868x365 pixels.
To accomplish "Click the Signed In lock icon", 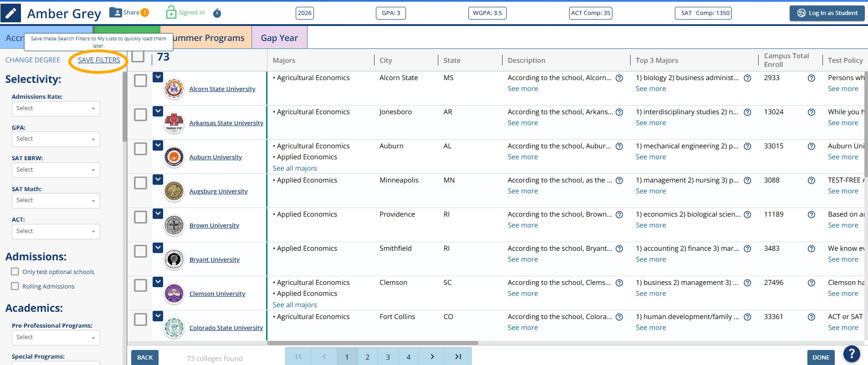I will (171, 12).
